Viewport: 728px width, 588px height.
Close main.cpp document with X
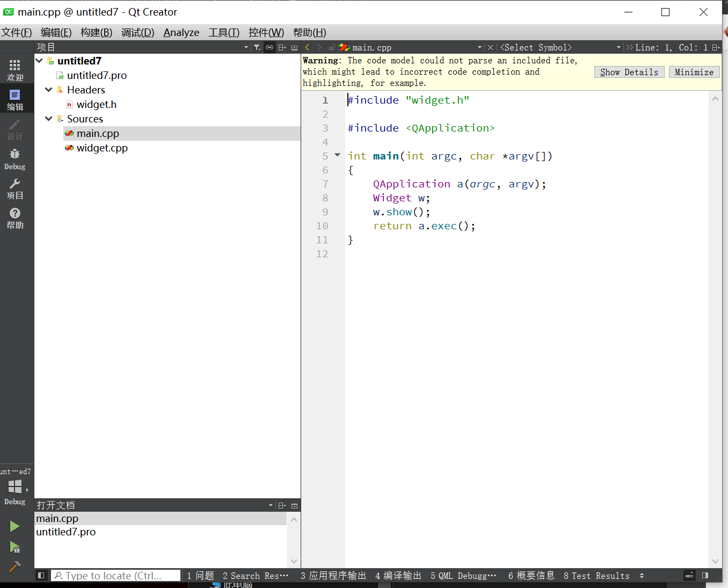(x=490, y=47)
